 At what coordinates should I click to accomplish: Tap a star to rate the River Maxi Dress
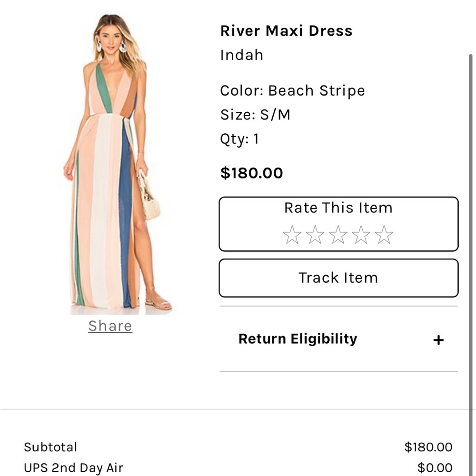(338, 234)
